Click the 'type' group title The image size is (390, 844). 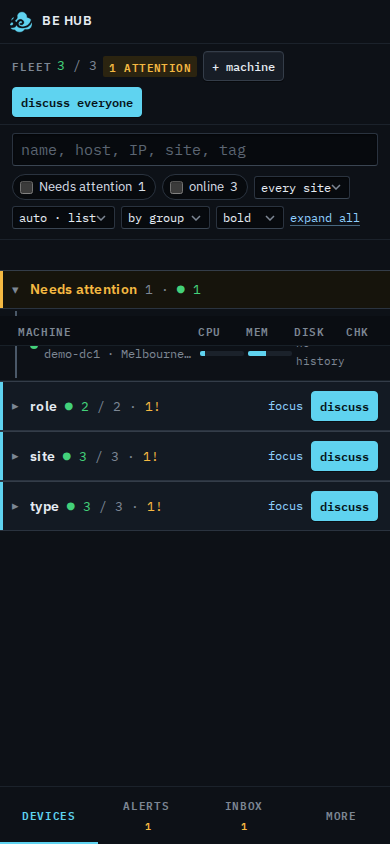[x=44, y=507]
